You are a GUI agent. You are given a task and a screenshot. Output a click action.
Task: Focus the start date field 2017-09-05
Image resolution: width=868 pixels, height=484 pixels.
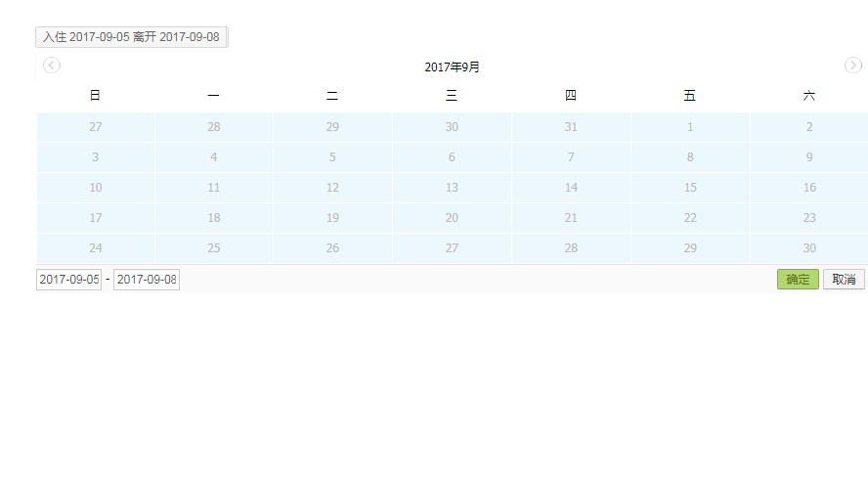[68, 280]
